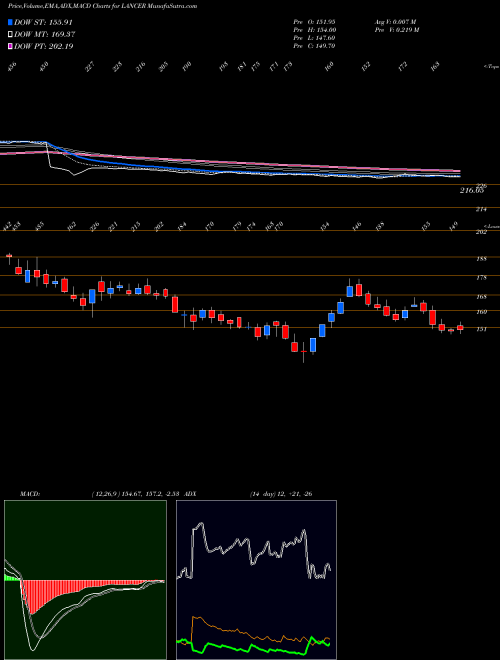Screen dimensions: 500x660
Task: Click the 'DOW MT: 169.37' legend text
Action: coord(45,34)
